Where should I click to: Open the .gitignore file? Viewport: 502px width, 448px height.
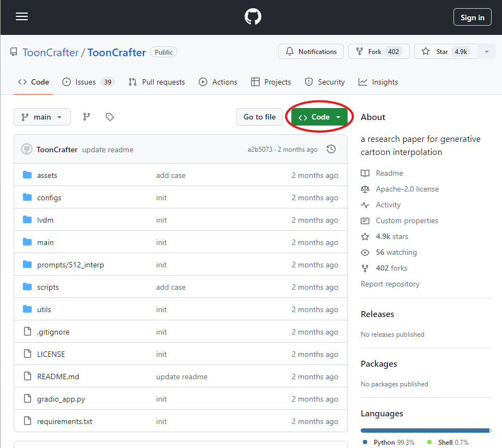tap(53, 332)
